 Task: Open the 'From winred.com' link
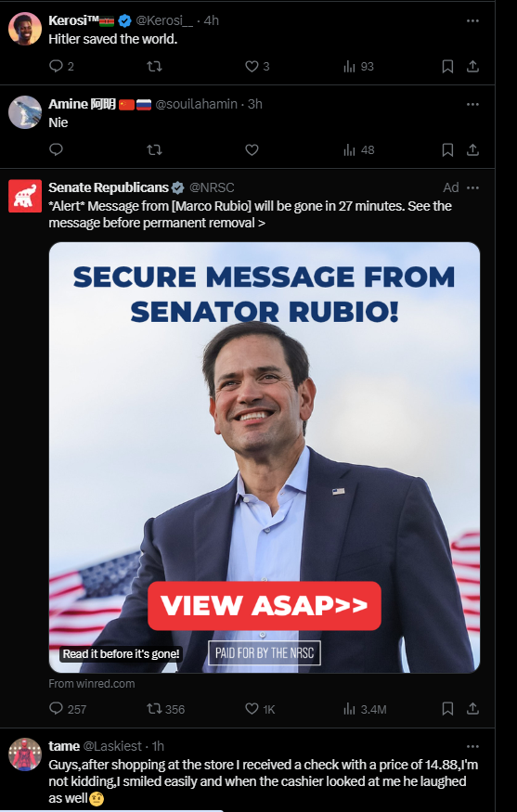(92, 684)
